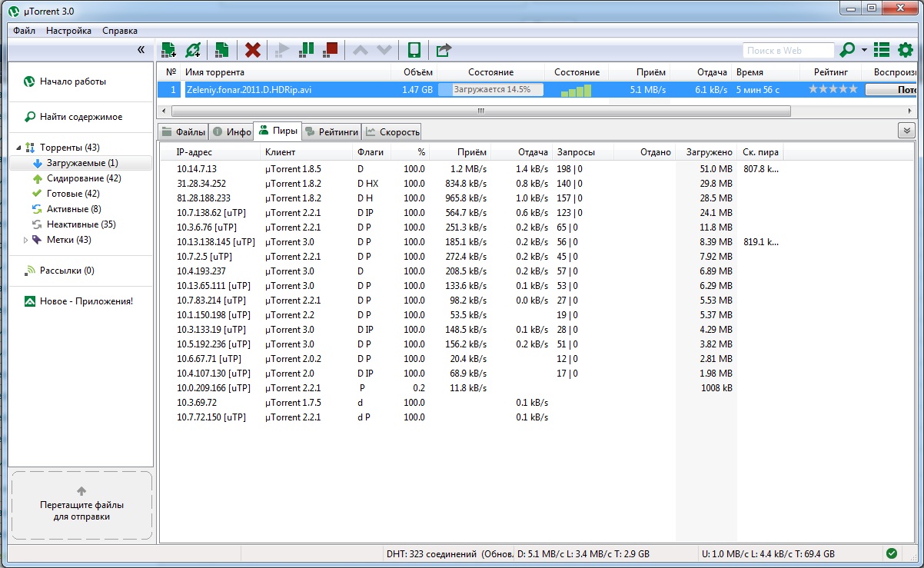Remove torrent using the red X icon
This screenshot has height=568, width=924.
252,50
